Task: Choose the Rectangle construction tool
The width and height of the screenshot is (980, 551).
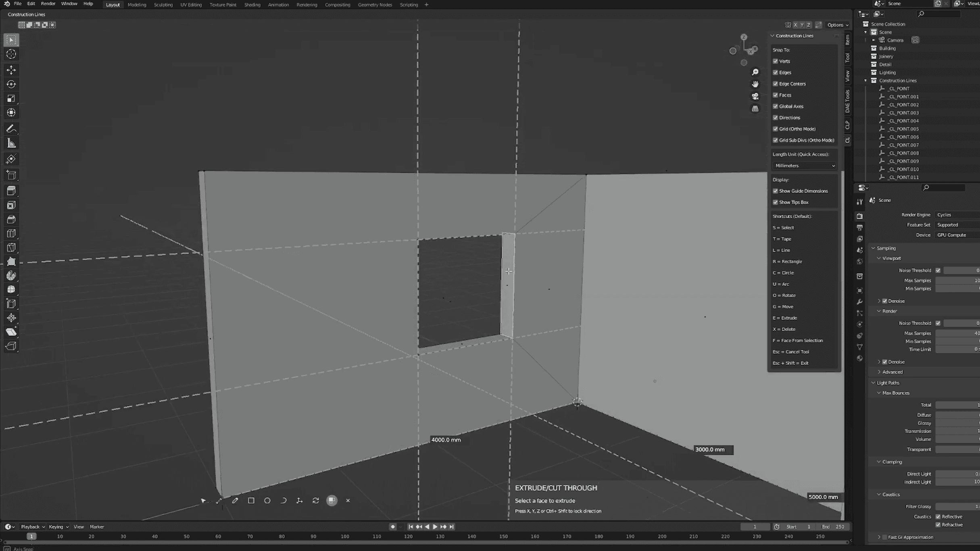Action: click(251, 500)
